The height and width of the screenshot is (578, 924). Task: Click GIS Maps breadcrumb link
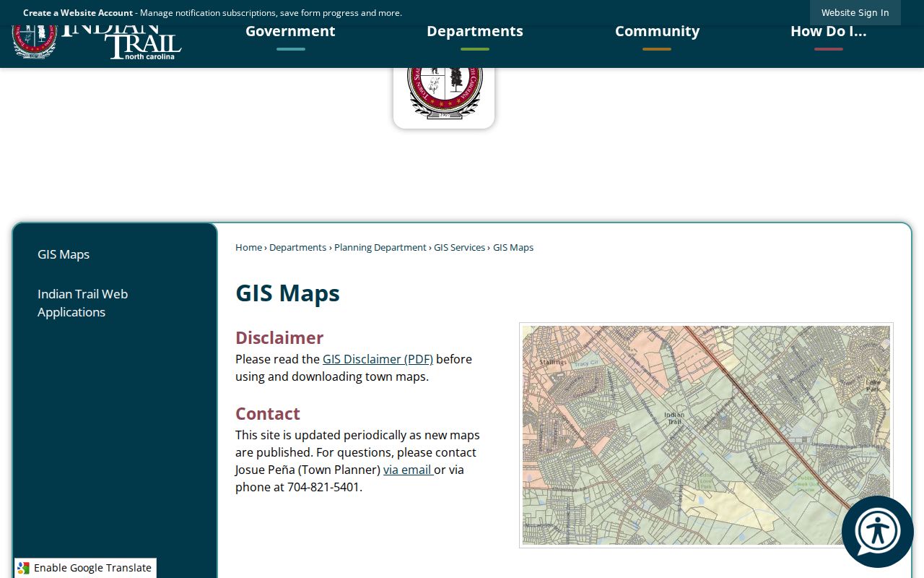pyautogui.click(x=513, y=247)
